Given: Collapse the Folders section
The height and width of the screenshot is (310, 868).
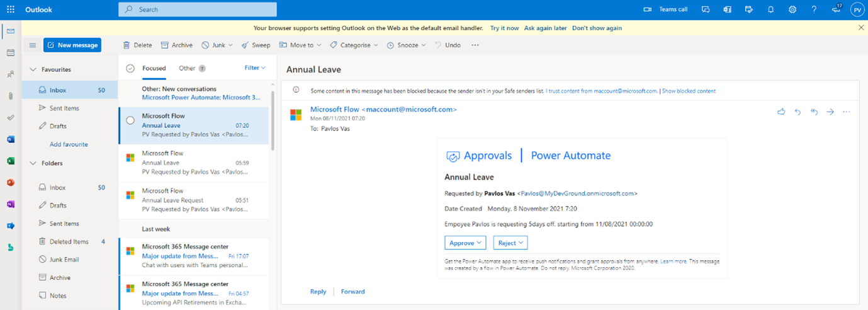Looking at the screenshot, I should click(x=33, y=163).
